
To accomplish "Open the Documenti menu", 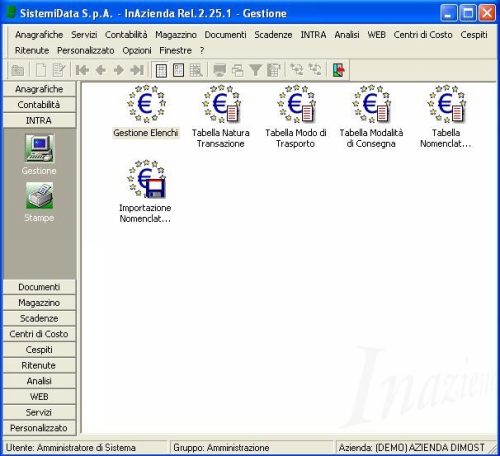I will pos(225,35).
